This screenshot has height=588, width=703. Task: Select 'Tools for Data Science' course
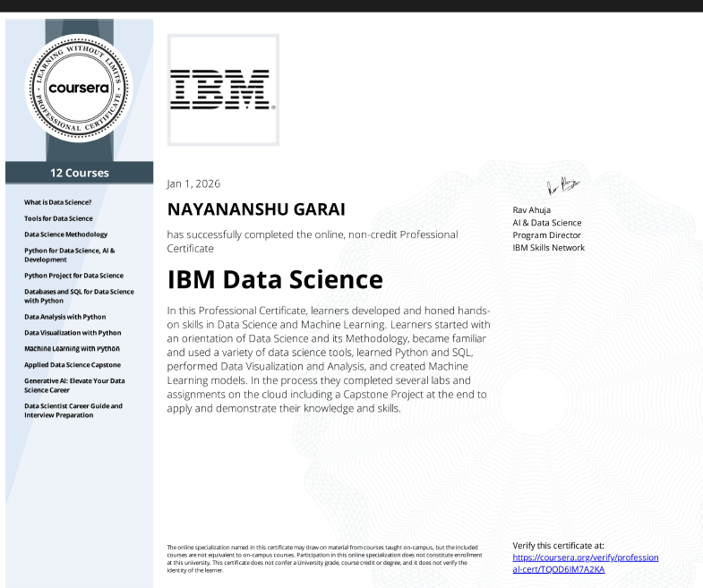click(58, 218)
